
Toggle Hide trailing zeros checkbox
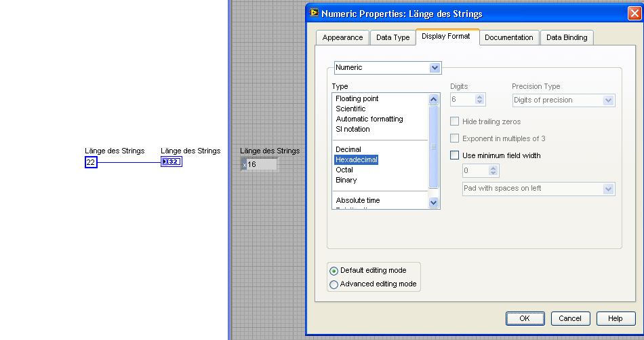(x=454, y=121)
